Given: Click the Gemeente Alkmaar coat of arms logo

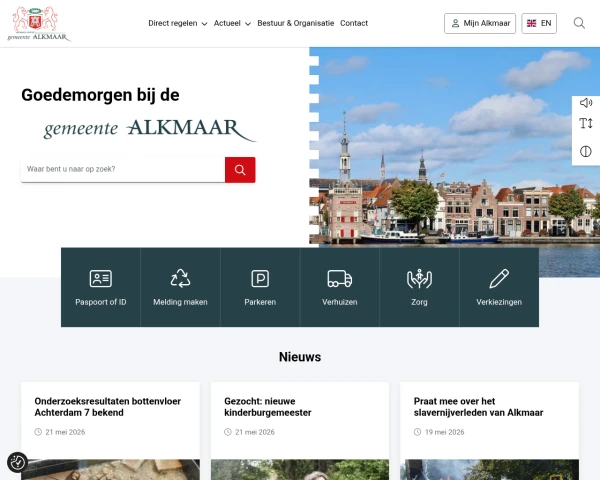Looking at the screenshot, I should coord(38,23).
